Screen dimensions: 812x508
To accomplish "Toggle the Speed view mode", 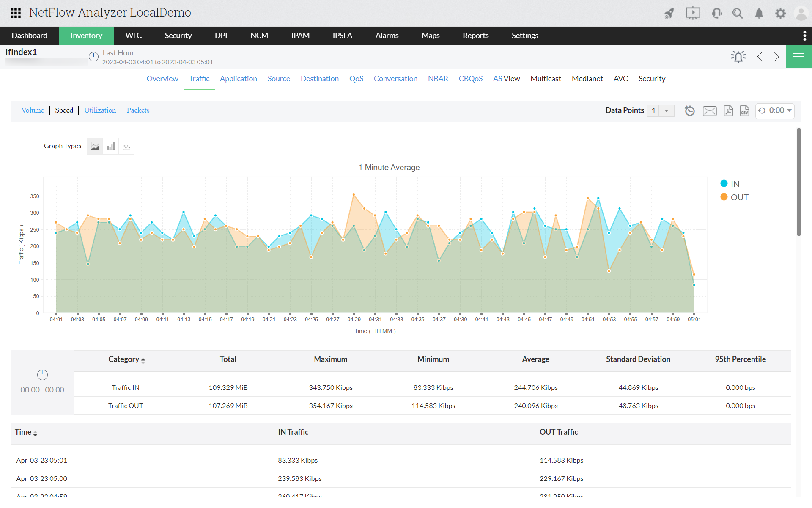I will (x=64, y=110).
